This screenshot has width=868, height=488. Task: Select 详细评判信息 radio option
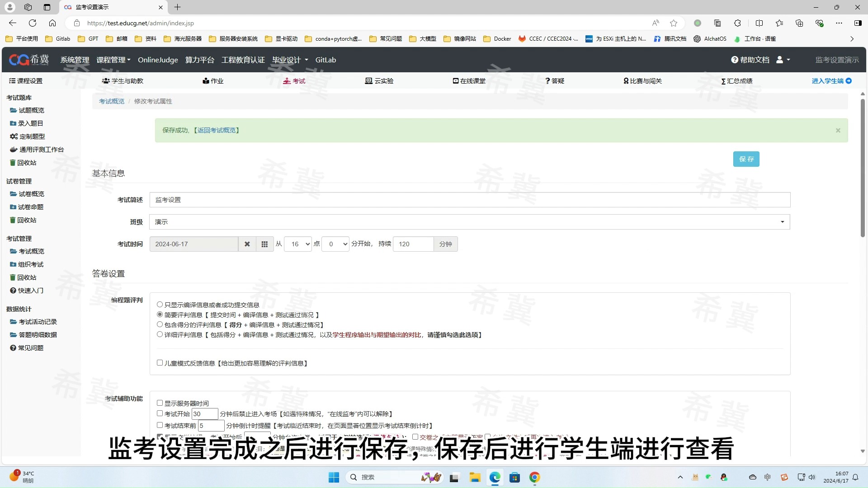[160, 334]
